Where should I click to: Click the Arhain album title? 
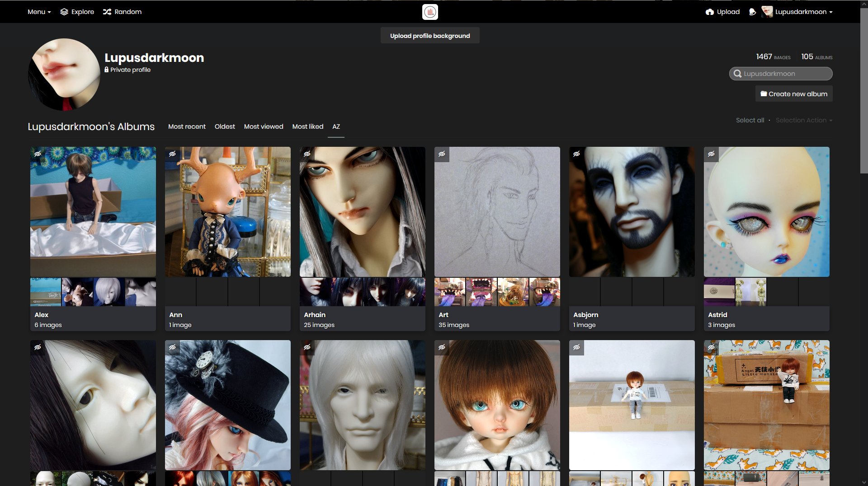point(315,315)
